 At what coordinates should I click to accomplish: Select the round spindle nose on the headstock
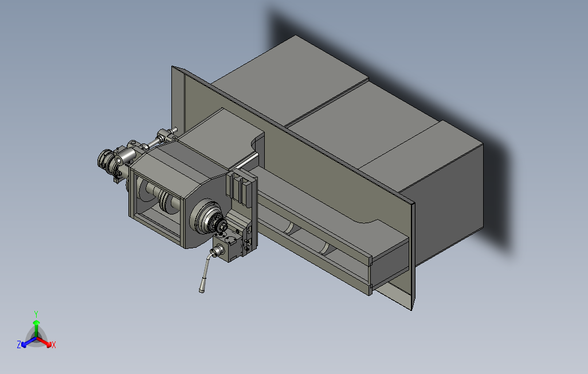pos(209,218)
